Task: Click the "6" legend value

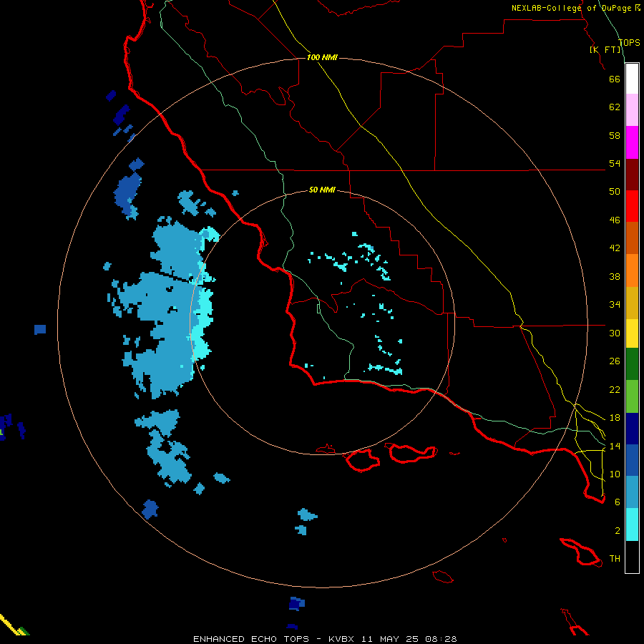Action: [x=618, y=502]
